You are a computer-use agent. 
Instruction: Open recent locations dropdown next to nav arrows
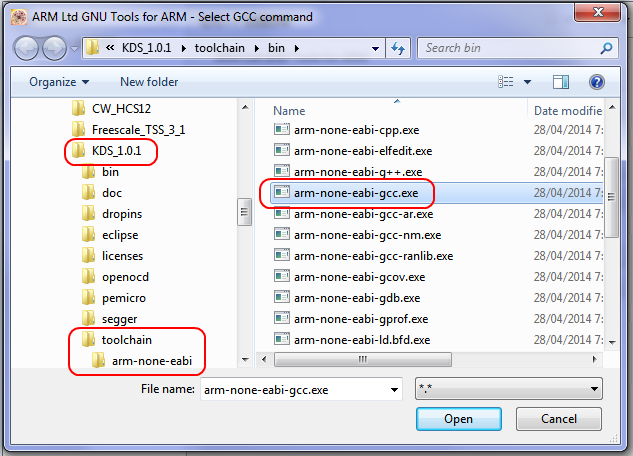pos(74,49)
